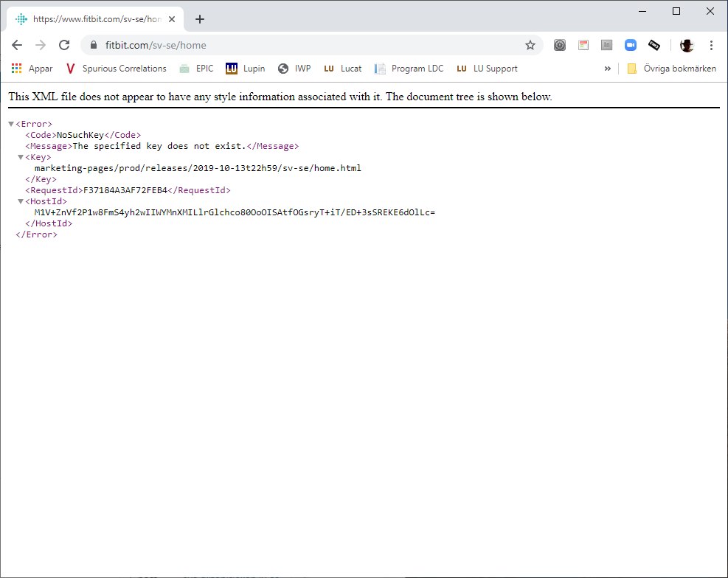Collapse the HostId XML node
Viewport: 728px width, 578px height.
click(21, 201)
